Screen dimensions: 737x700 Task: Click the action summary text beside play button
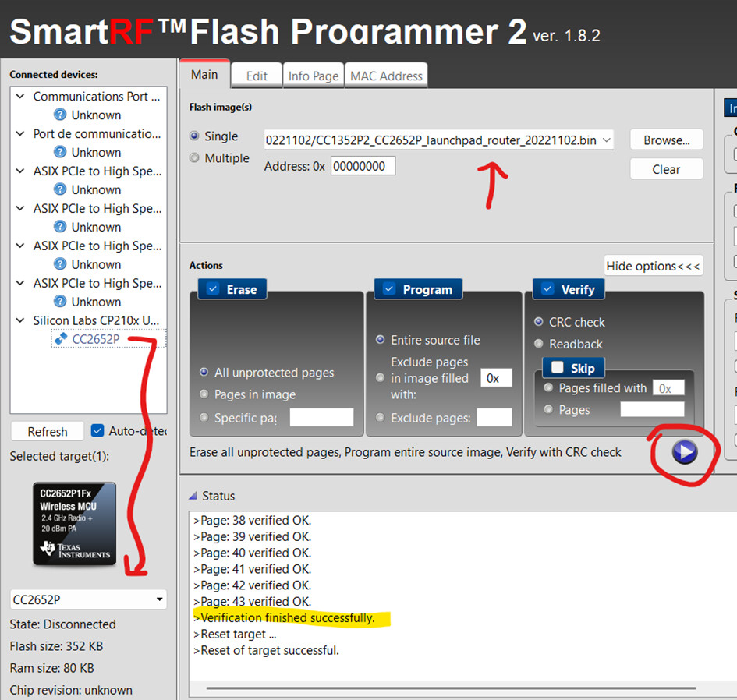pyautogui.click(x=406, y=452)
